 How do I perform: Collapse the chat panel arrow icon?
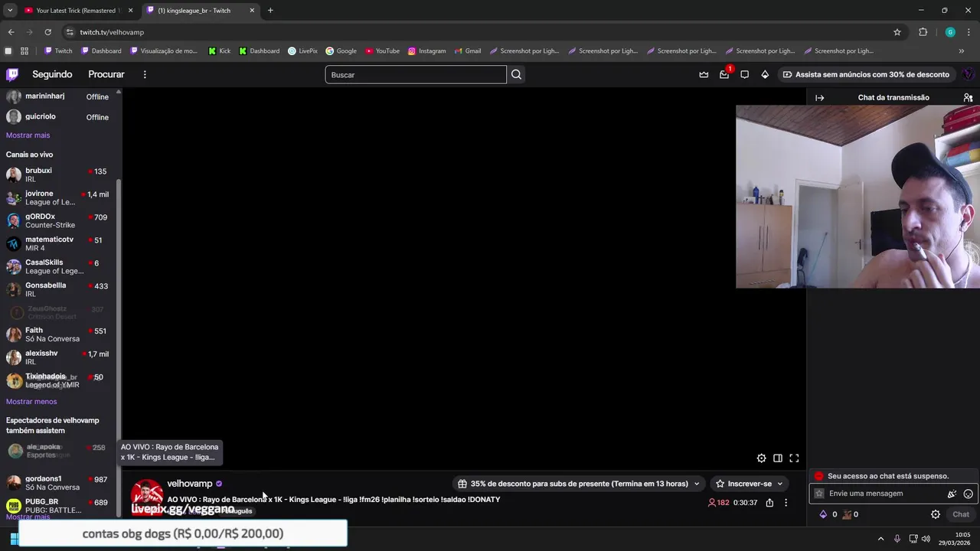[x=820, y=98]
